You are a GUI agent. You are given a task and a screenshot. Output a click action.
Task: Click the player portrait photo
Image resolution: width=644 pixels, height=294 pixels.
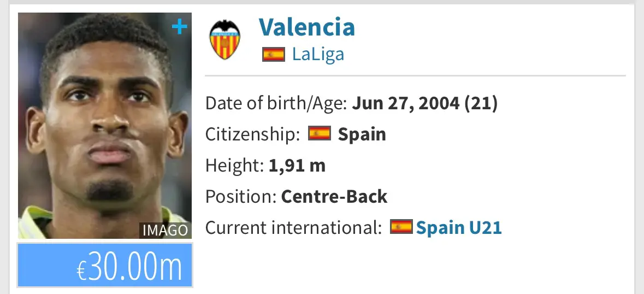105,126
